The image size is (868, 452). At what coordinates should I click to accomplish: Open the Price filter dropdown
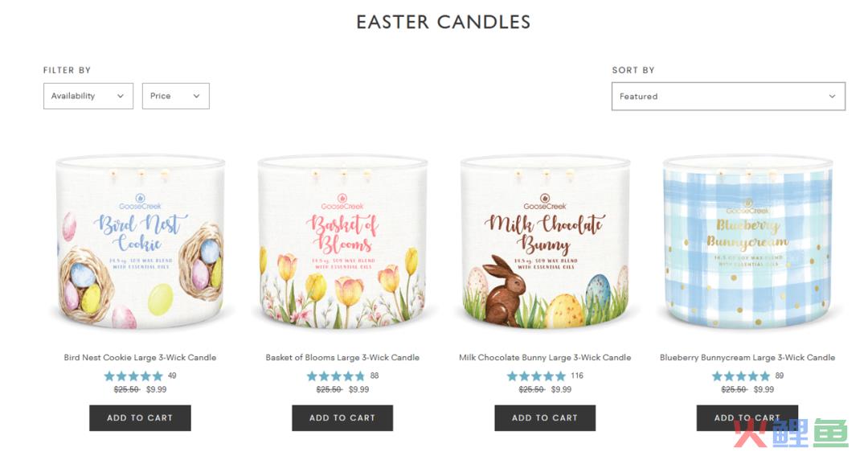tap(175, 96)
